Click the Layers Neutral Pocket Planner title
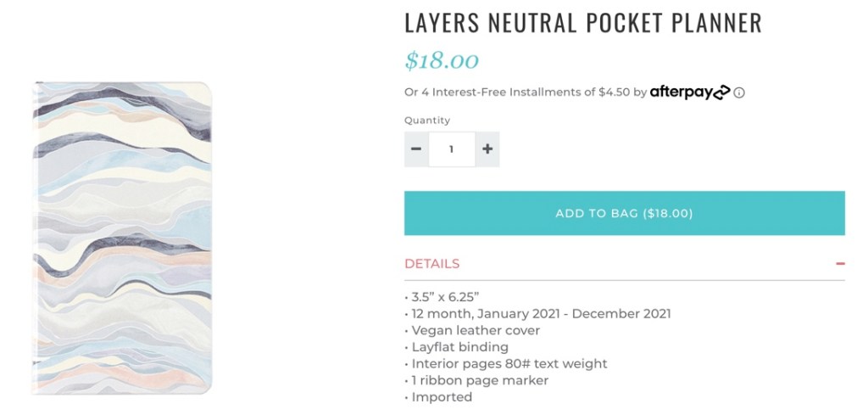 coord(583,23)
